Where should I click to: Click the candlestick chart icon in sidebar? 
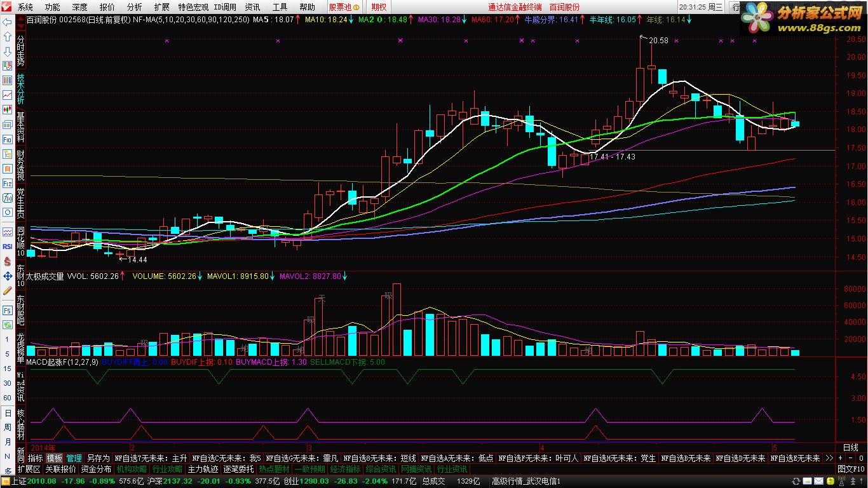pos(8,109)
